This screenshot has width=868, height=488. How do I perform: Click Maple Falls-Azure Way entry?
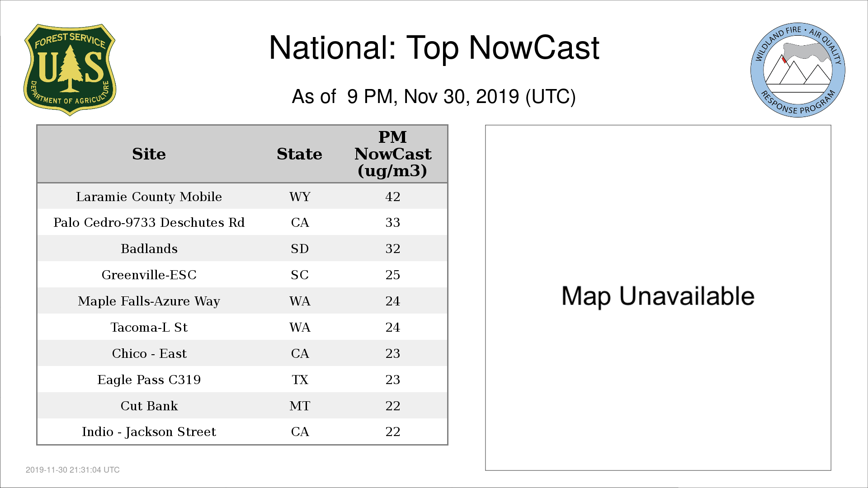[149, 301]
